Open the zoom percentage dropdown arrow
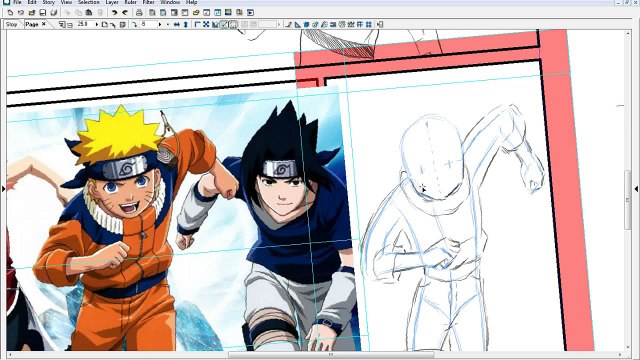The image size is (640, 360). (97, 24)
